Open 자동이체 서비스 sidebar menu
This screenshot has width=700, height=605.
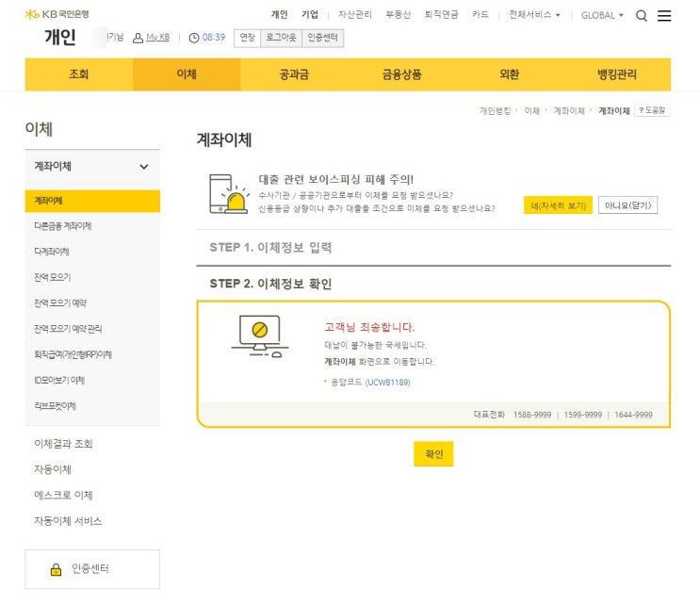coord(68,521)
